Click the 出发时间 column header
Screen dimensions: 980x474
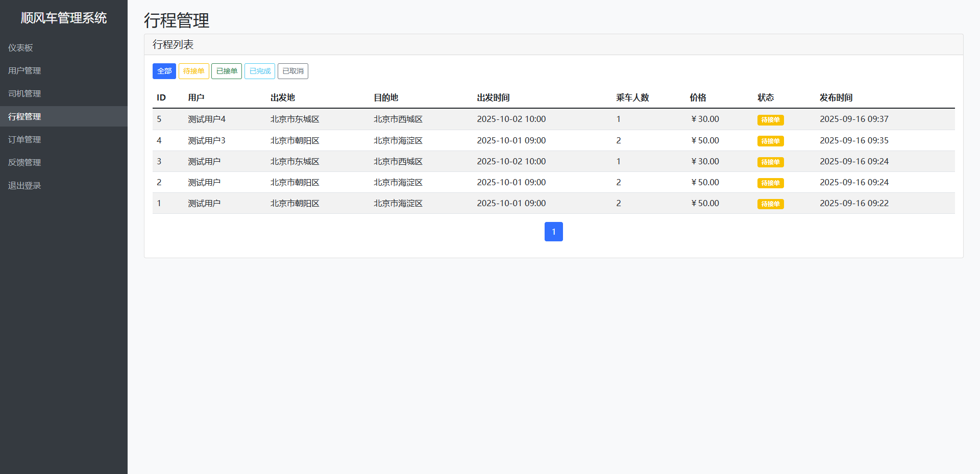coord(493,97)
